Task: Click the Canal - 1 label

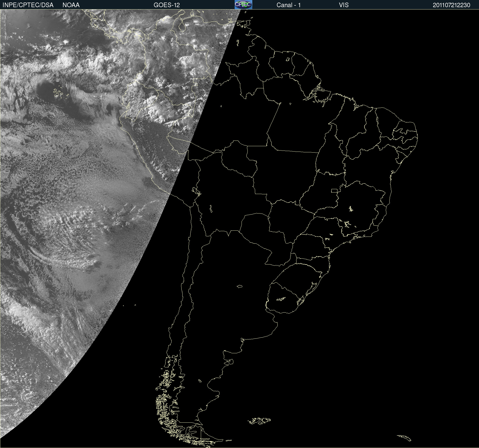Action: 289,5
